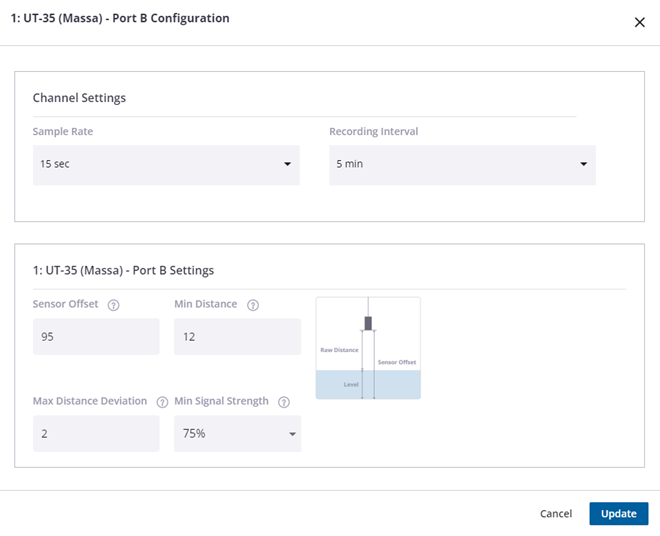The image size is (660, 536).
Task: Click the Channel Settings heading
Action: point(79,98)
